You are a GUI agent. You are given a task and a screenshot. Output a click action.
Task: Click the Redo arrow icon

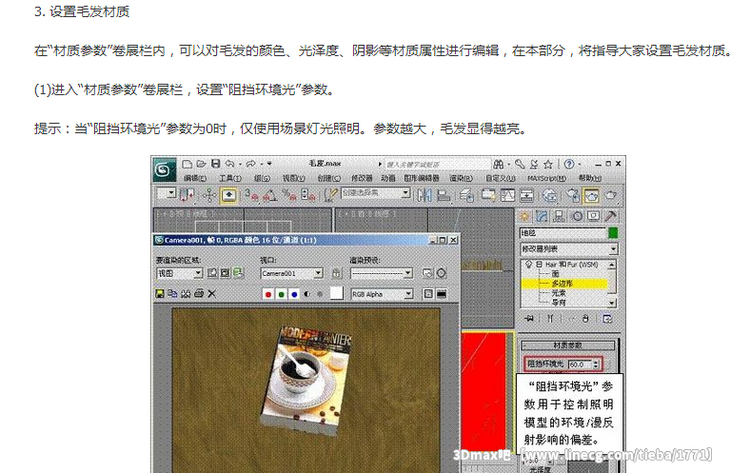click(x=251, y=164)
